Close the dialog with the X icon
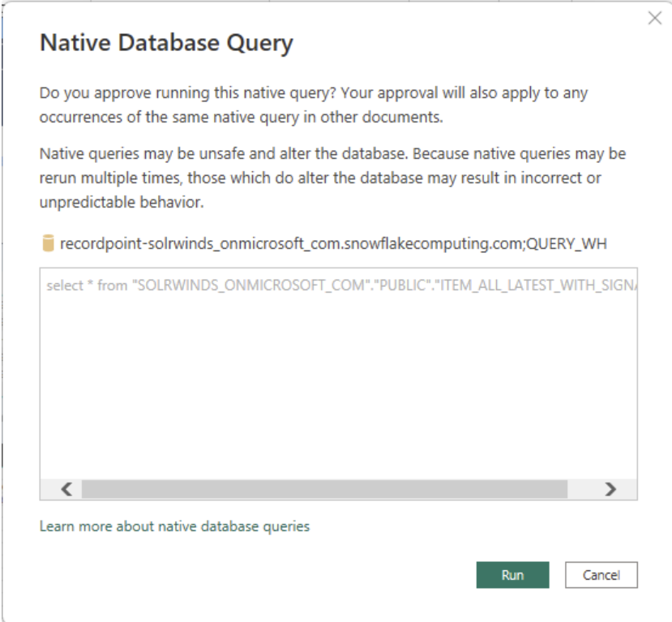Image resolution: width=672 pixels, height=622 pixels. click(655, 18)
